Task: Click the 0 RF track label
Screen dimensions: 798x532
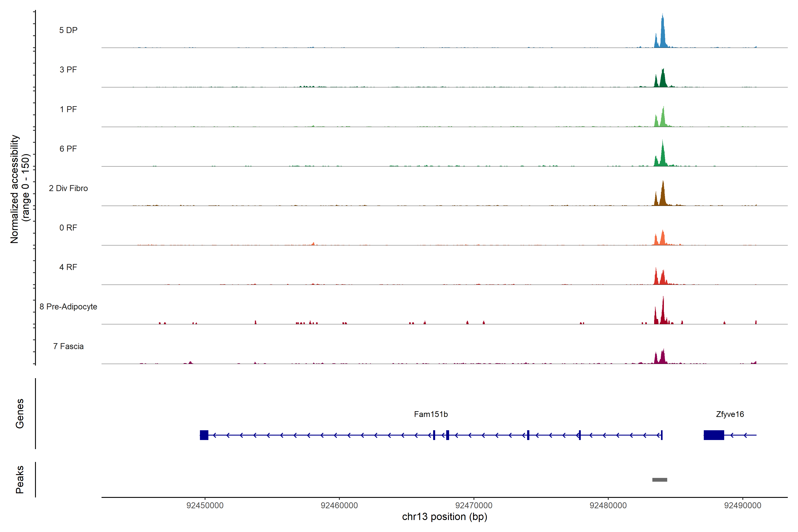Action: click(x=68, y=228)
